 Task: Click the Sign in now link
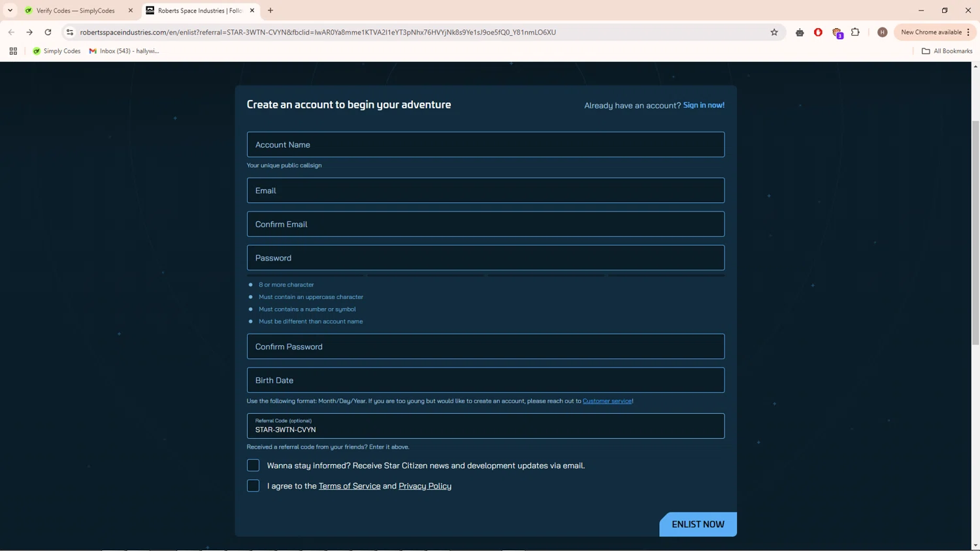(704, 105)
